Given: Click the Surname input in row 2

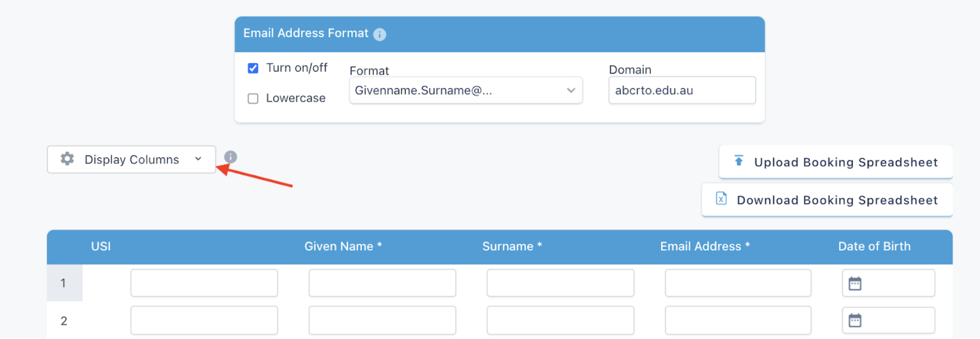Looking at the screenshot, I should click(x=560, y=320).
